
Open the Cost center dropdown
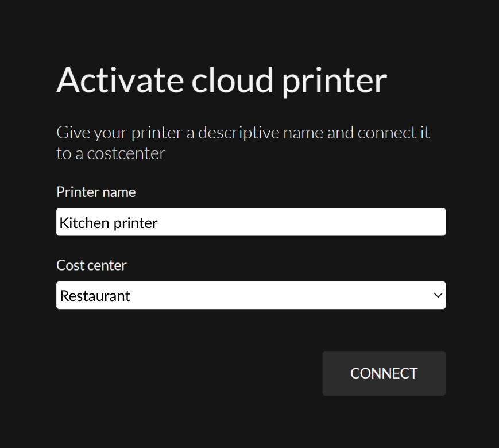coord(251,295)
